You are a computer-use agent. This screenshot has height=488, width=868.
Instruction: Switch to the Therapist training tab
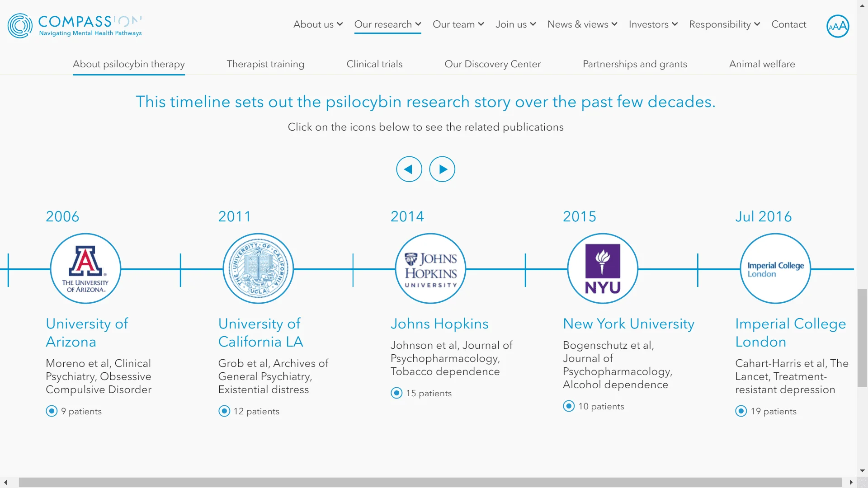[265, 64]
